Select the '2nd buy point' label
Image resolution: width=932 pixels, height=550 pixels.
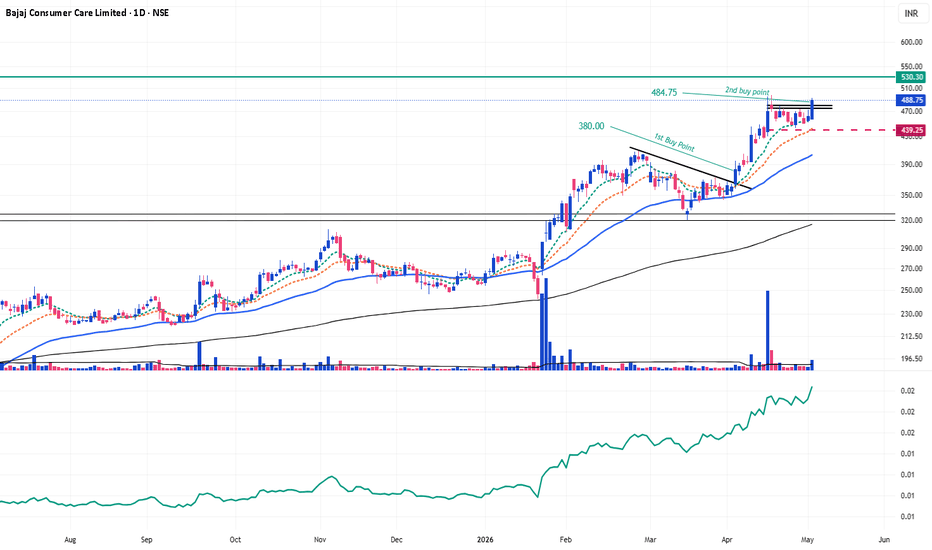click(747, 91)
